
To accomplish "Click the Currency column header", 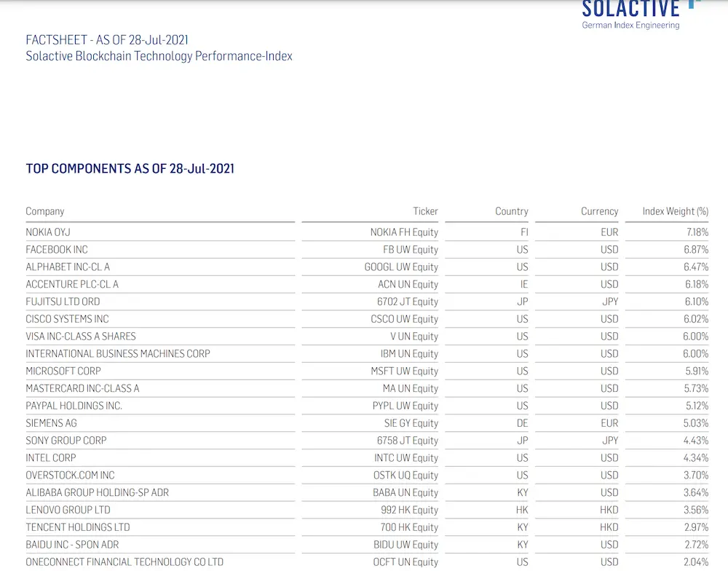I will (x=599, y=211).
